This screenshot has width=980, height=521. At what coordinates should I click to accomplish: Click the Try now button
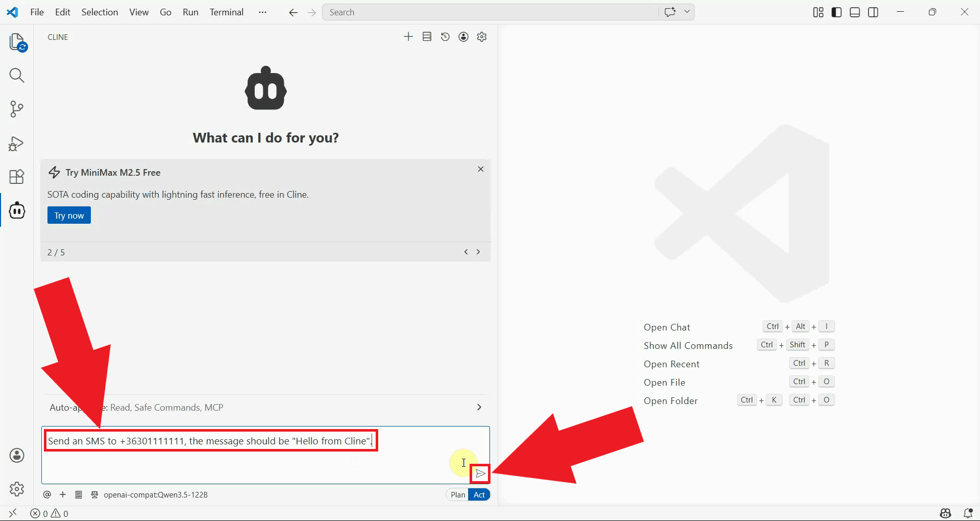point(69,215)
